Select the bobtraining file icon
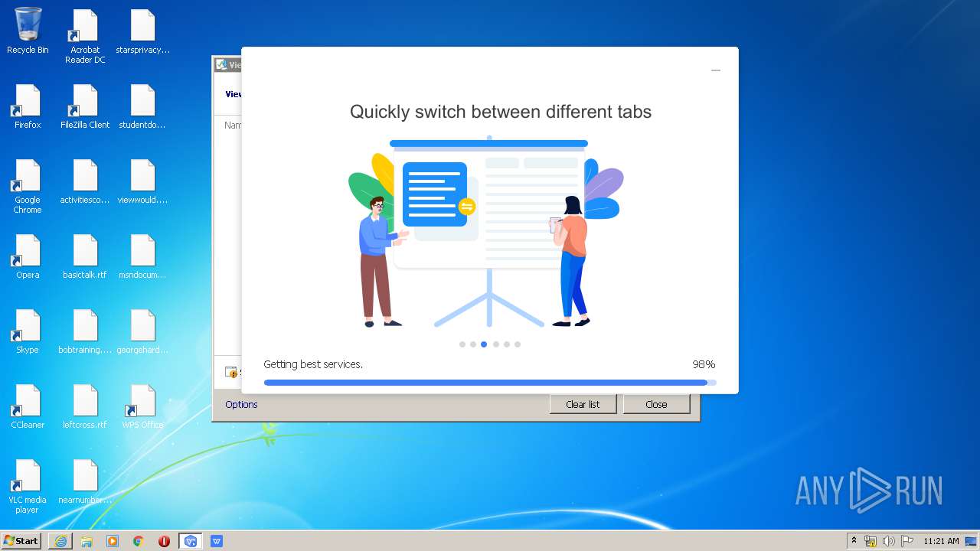This screenshot has width=980, height=551. click(85, 331)
